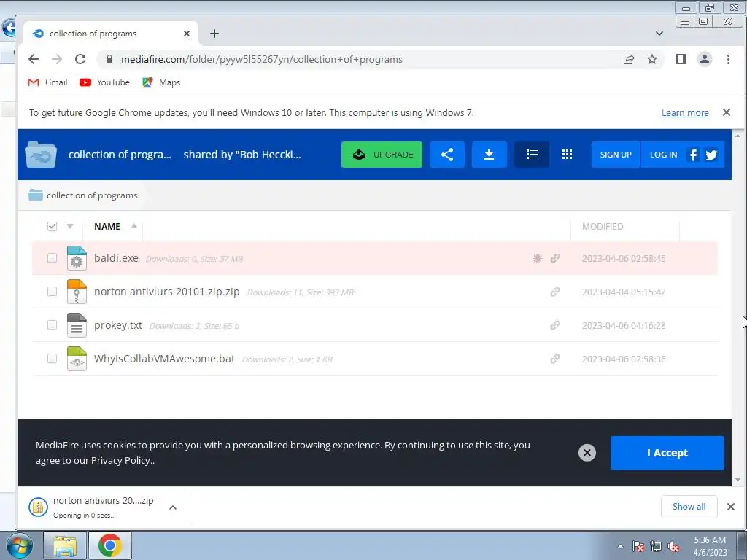This screenshot has height=560, width=747.
Task: Show hidden system tray icons
Action: (620, 546)
